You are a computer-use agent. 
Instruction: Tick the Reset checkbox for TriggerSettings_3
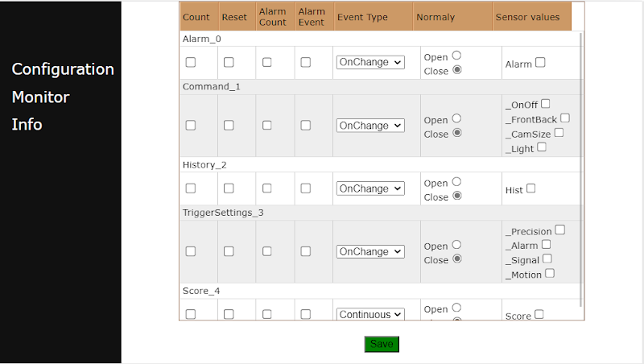[229, 251]
